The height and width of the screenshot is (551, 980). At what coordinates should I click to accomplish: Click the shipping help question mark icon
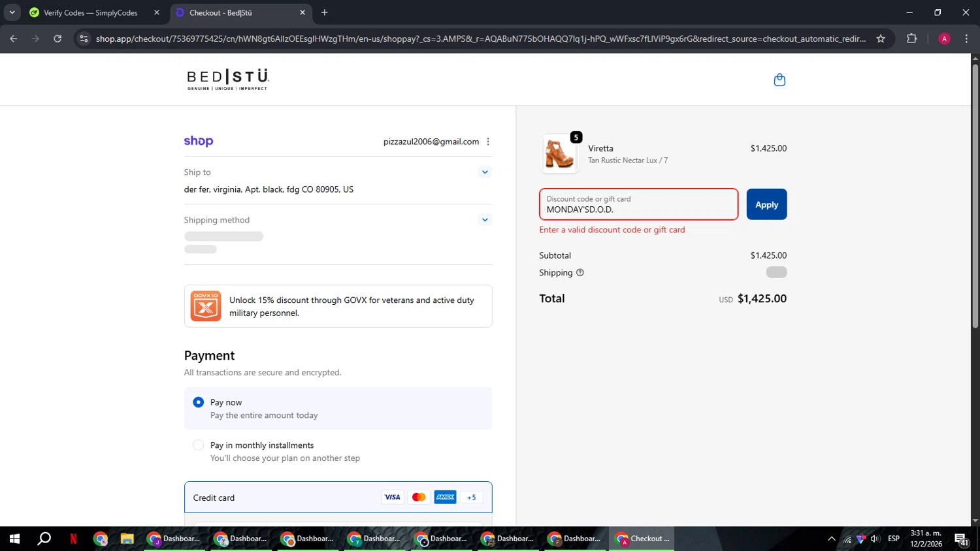click(580, 273)
